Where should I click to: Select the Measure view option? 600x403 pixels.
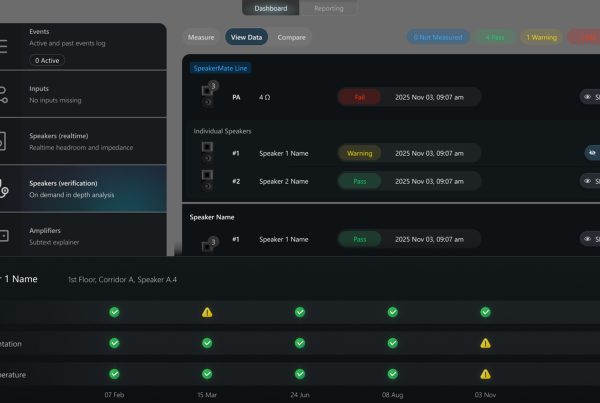pyautogui.click(x=201, y=37)
